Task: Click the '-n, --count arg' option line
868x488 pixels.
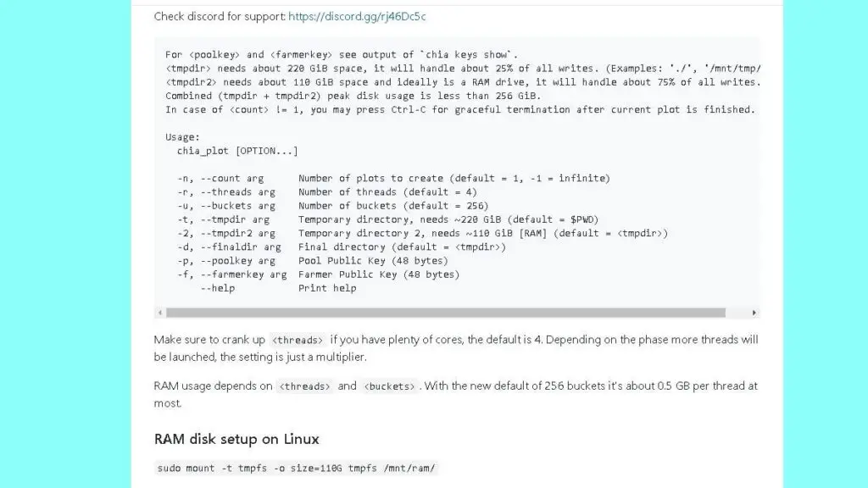Action: 393,179
